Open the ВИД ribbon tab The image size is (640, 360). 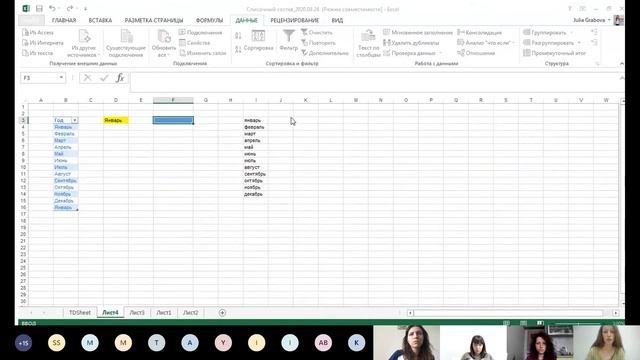pyautogui.click(x=337, y=20)
